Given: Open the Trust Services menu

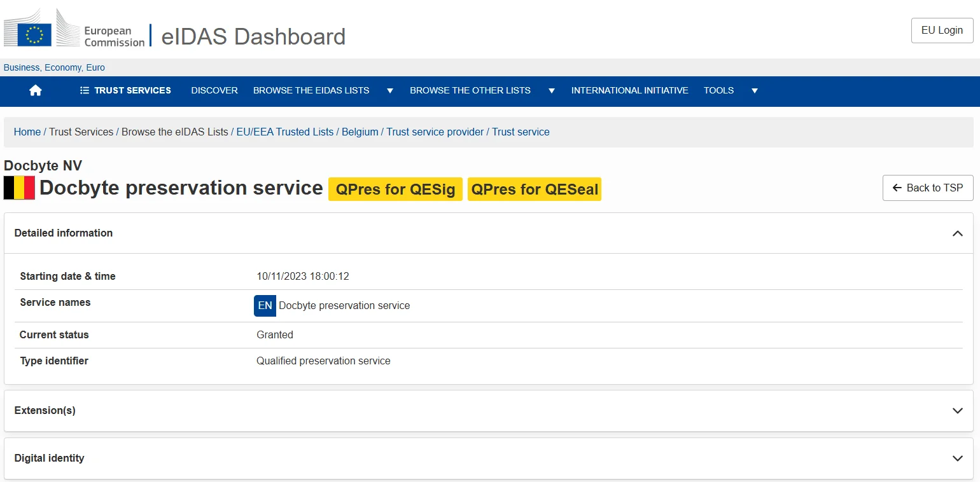Looking at the screenshot, I should (125, 90).
